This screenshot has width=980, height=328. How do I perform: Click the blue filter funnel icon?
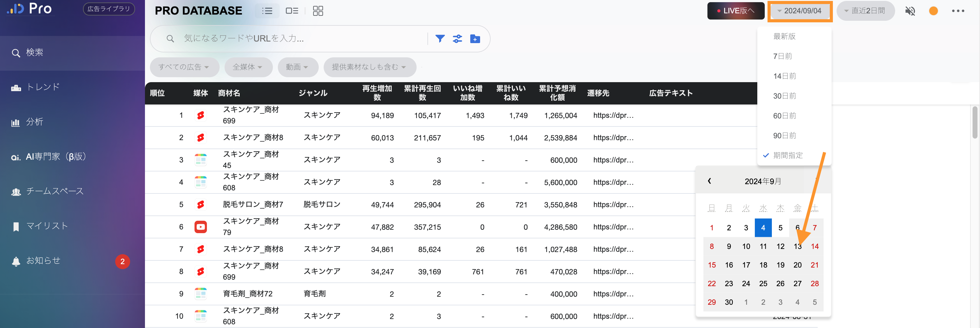pyautogui.click(x=440, y=38)
